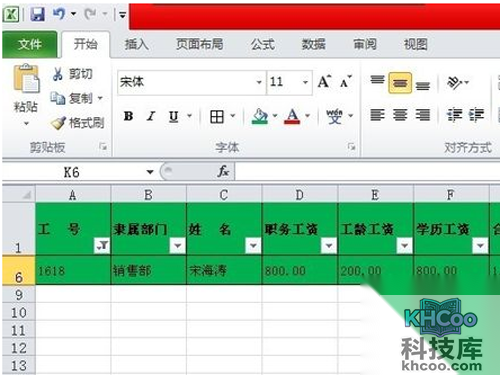Click the font size box showing 11
The image size is (500, 375).
(283, 82)
